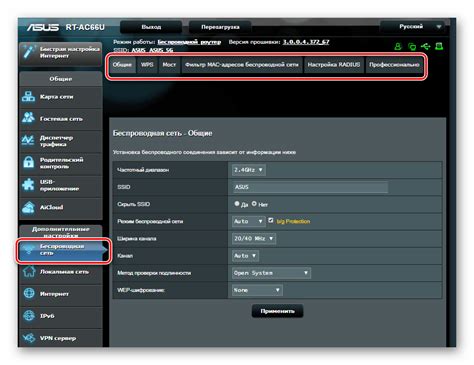Open 20/40 MHz channel width dropdown
The width and height of the screenshot is (474, 365).
(x=254, y=238)
